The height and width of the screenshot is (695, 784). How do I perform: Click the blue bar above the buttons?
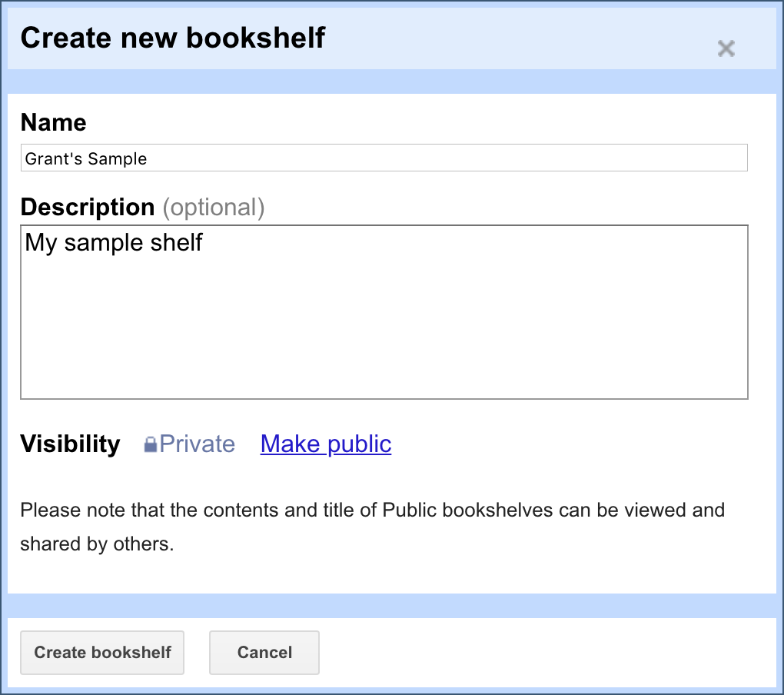pos(392,606)
